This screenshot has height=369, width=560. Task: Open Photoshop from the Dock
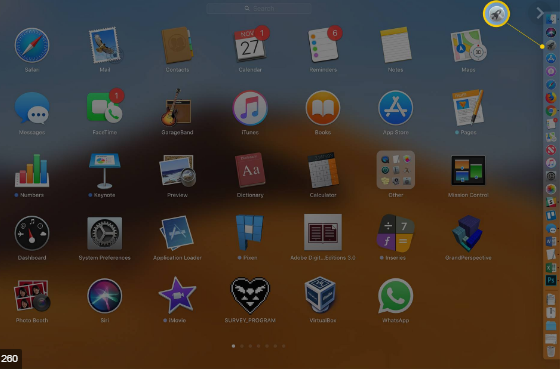tap(551, 280)
